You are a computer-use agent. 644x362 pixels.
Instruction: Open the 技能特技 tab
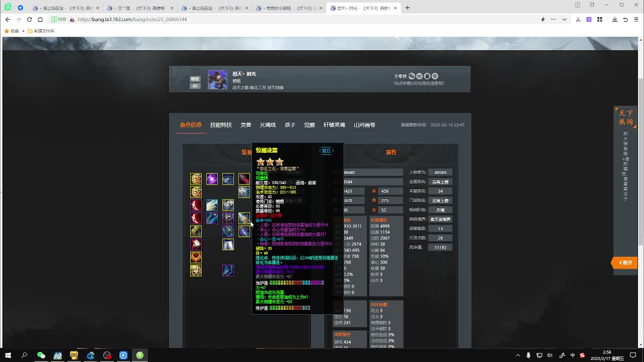(x=221, y=125)
